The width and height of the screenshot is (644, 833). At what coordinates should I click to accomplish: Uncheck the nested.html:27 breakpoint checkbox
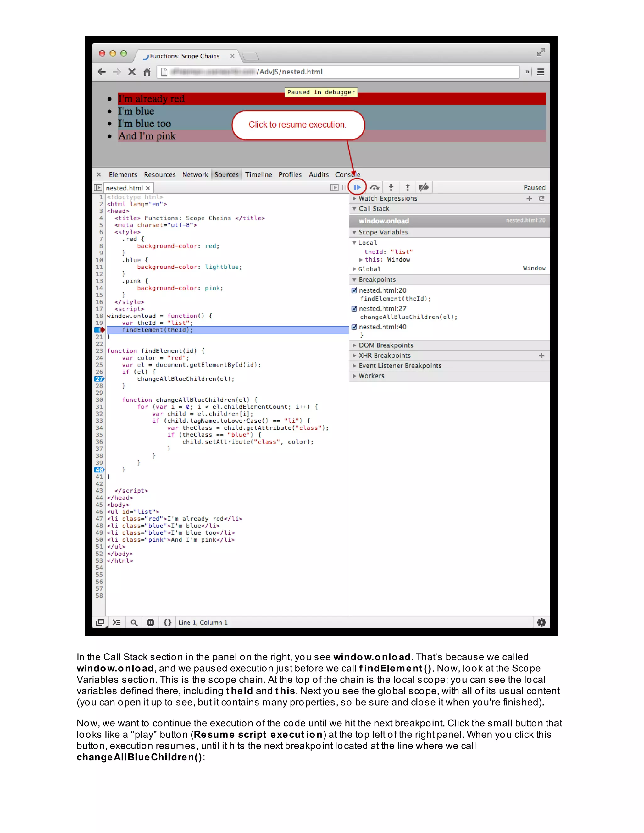pos(354,309)
